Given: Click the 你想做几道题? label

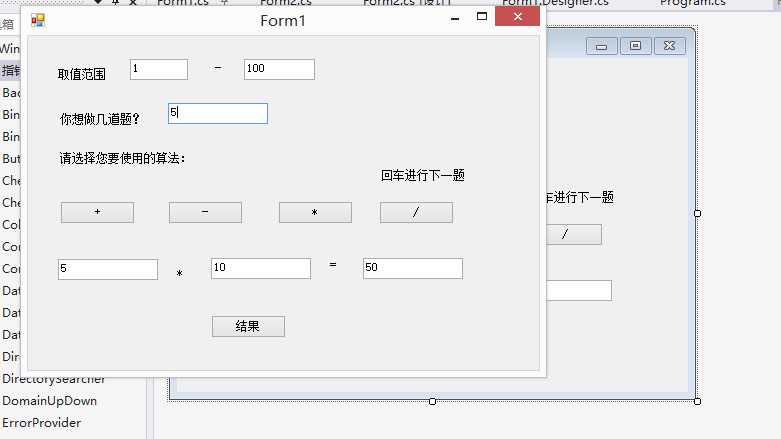Looking at the screenshot, I should tap(100, 119).
